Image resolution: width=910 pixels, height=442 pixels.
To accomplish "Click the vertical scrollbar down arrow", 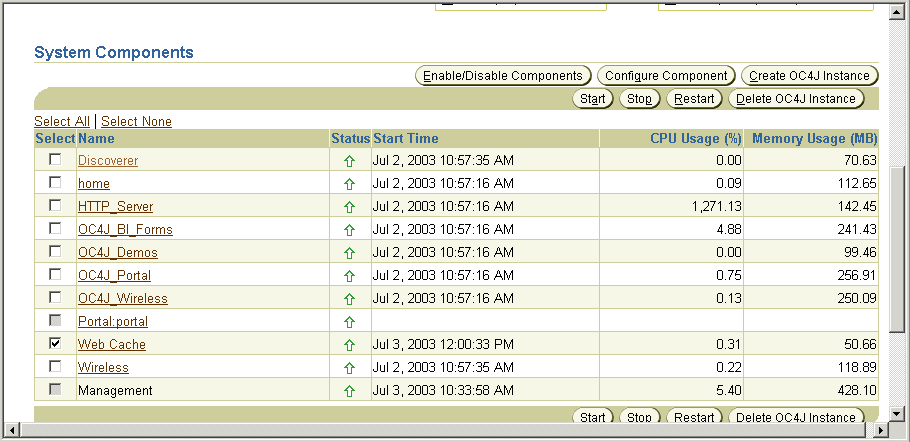I will [897, 414].
